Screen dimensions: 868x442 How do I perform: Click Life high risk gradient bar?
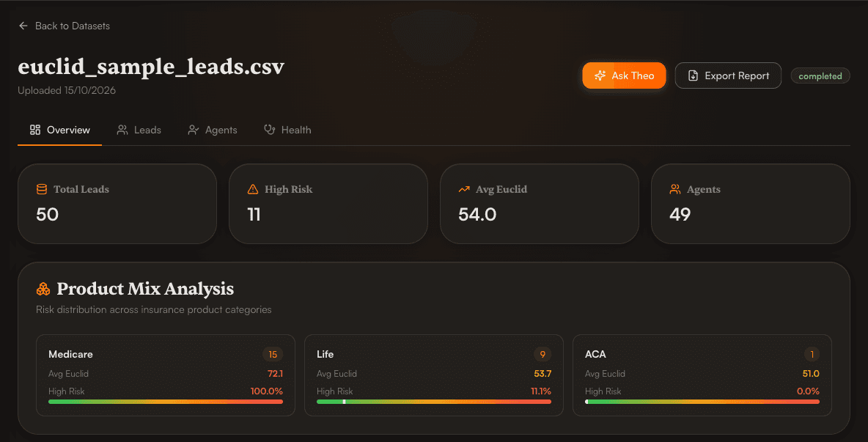434,402
